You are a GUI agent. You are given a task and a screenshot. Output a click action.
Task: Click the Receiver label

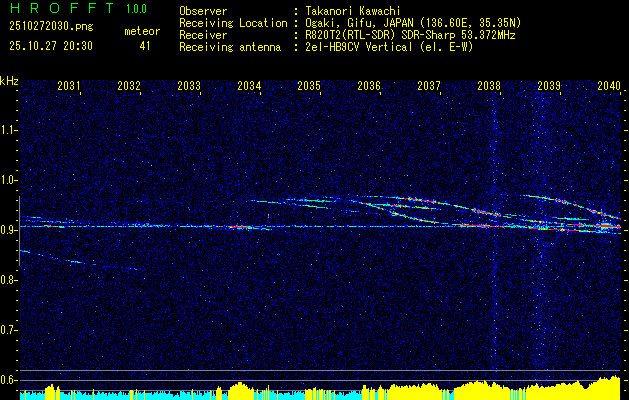[203, 35]
